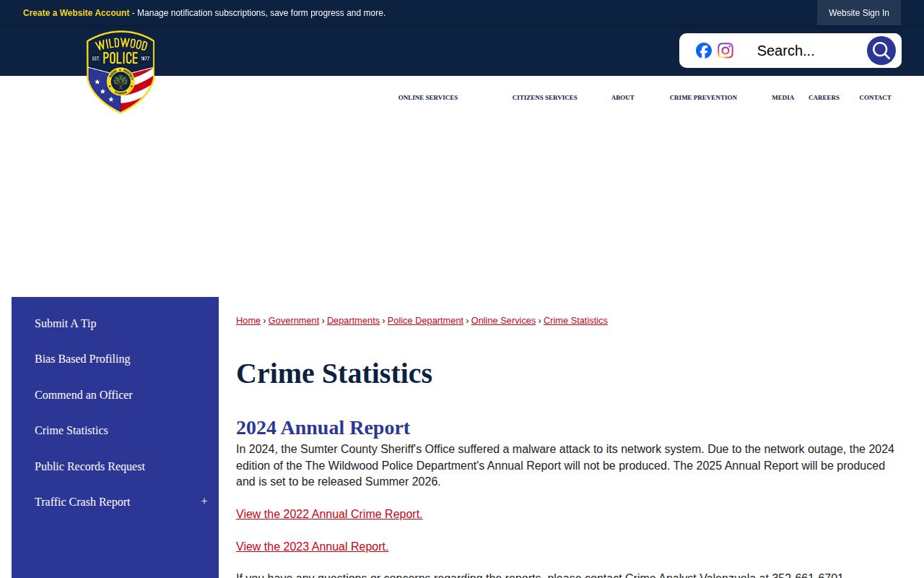
Task: Go to Online Services breadcrumb link
Action: [x=503, y=321]
